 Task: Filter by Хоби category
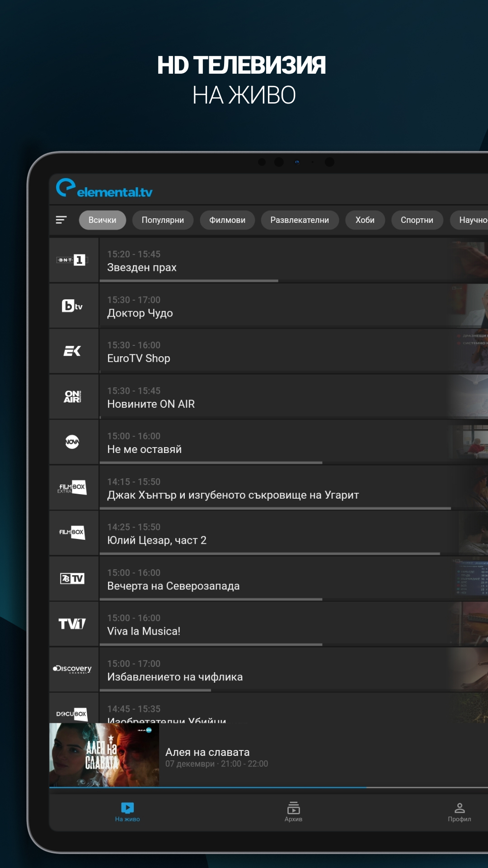click(x=365, y=220)
